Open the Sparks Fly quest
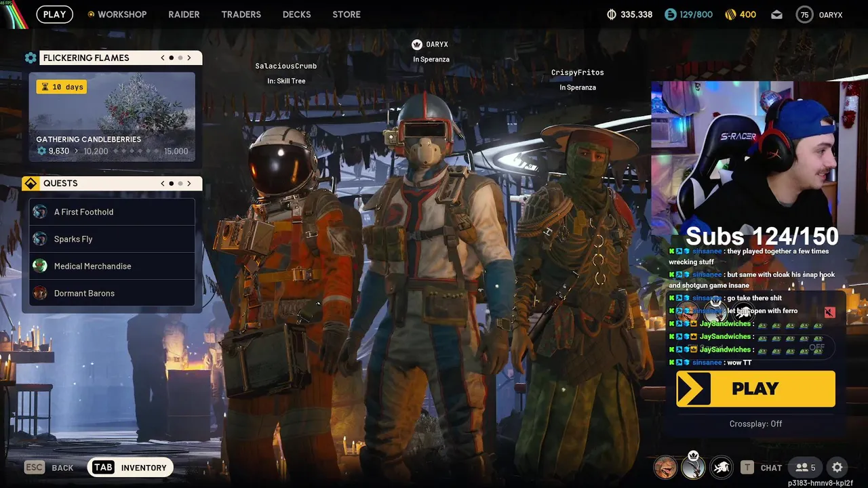The width and height of the screenshot is (868, 488). click(112, 239)
